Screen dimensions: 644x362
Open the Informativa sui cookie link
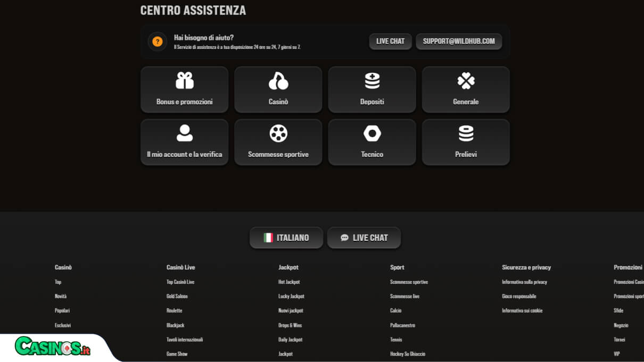tap(522, 310)
